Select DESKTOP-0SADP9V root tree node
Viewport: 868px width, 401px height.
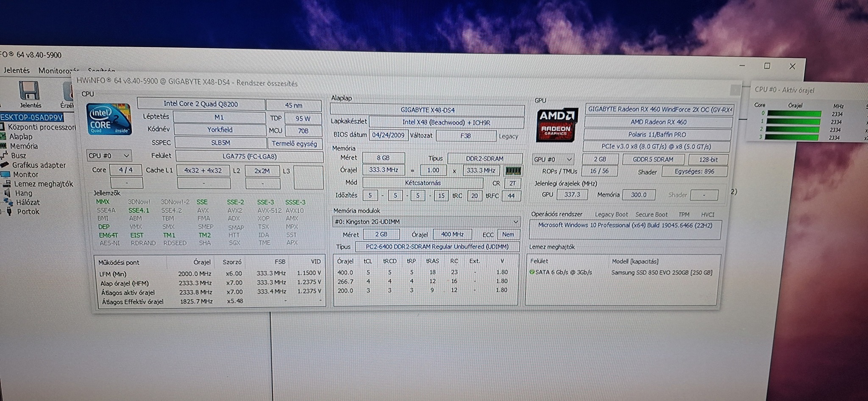tap(31, 117)
